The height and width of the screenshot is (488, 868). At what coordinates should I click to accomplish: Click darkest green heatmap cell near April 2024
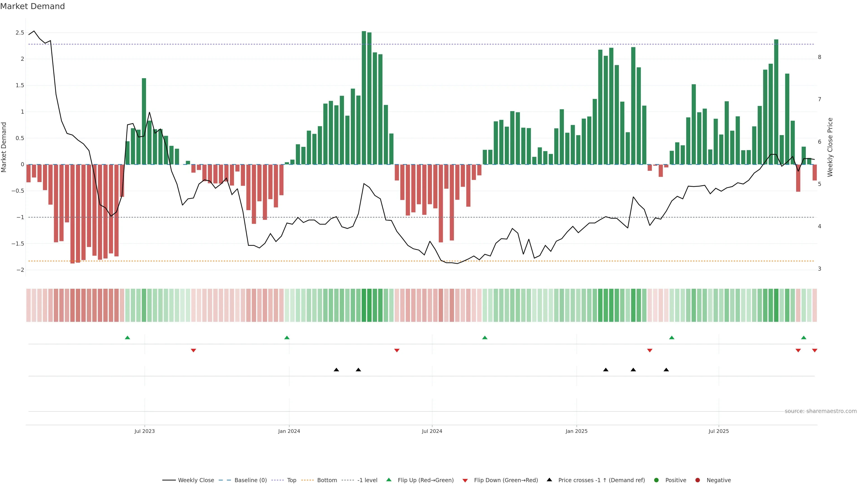pyautogui.click(x=364, y=305)
